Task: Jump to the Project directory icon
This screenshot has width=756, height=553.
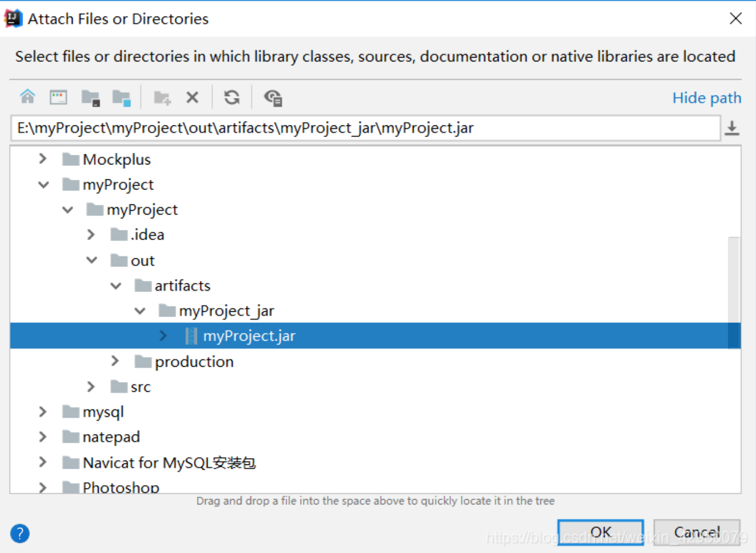Action: point(90,98)
